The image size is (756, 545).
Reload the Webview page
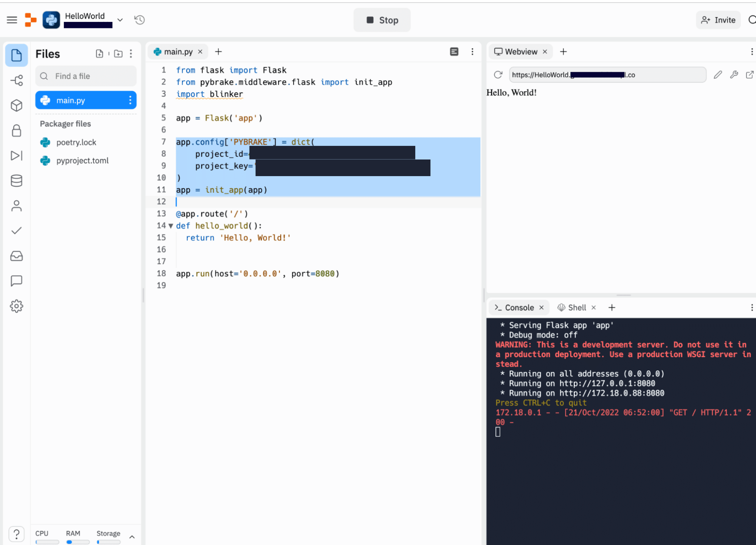point(498,75)
